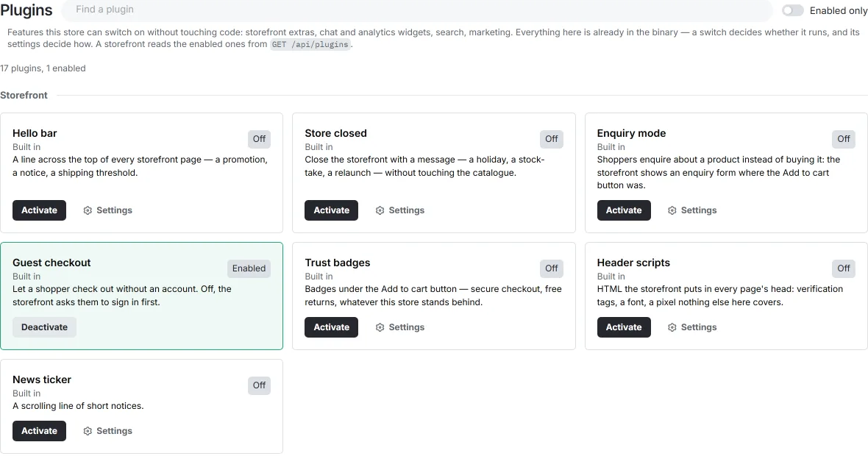
Task: Click the Enquiry mode card title
Action: 632,133
